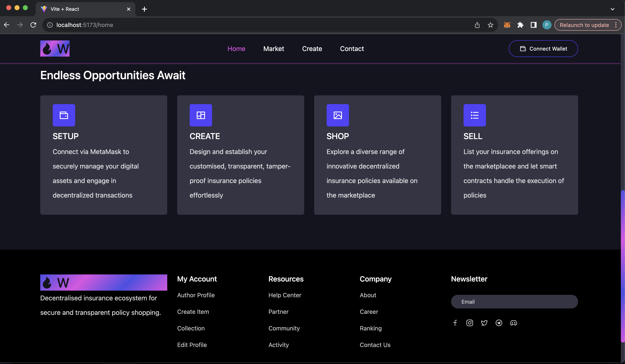Bookmark page with the star icon
625x364 pixels.
point(490,25)
